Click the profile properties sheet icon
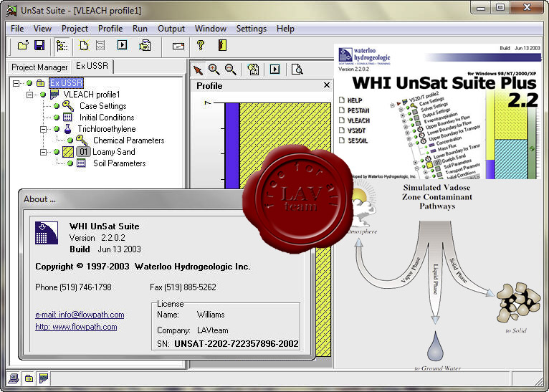This screenshot has width=549, height=392. tap(253, 70)
